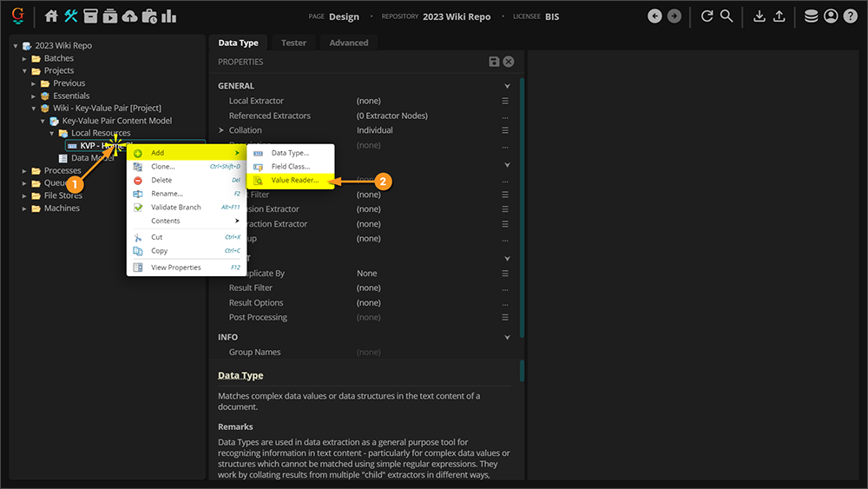Click the bar chart stats icon
Image resolution: width=868 pixels, height=489 pixels.
coord(168,17)
